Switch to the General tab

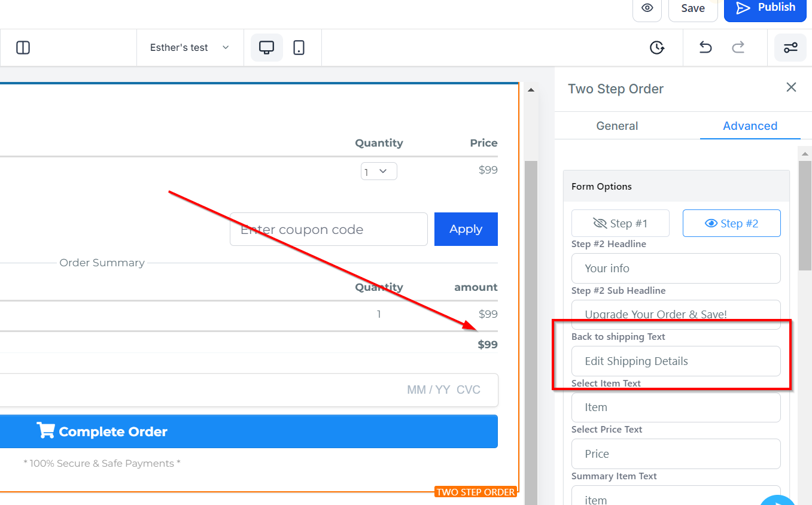tap(617, 126)
